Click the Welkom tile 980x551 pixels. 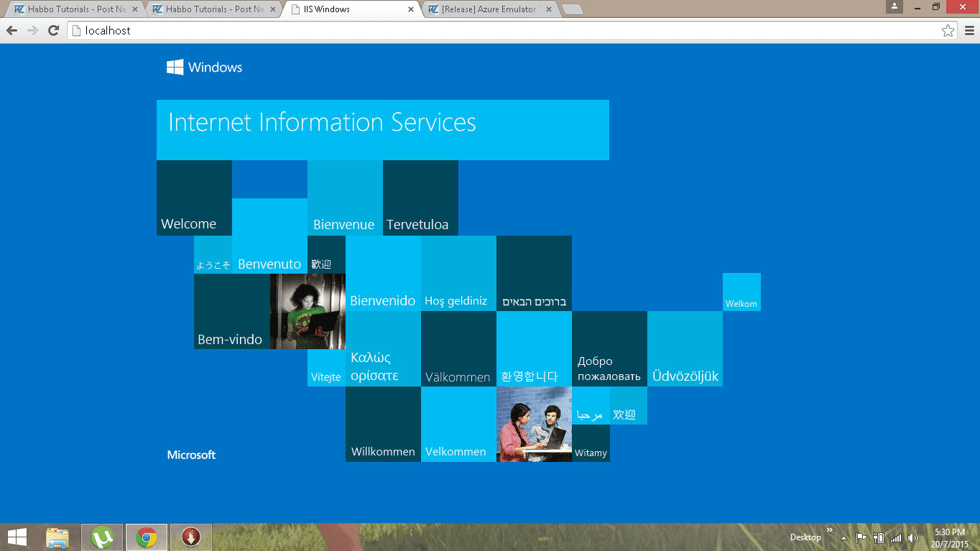pos(741,292)
